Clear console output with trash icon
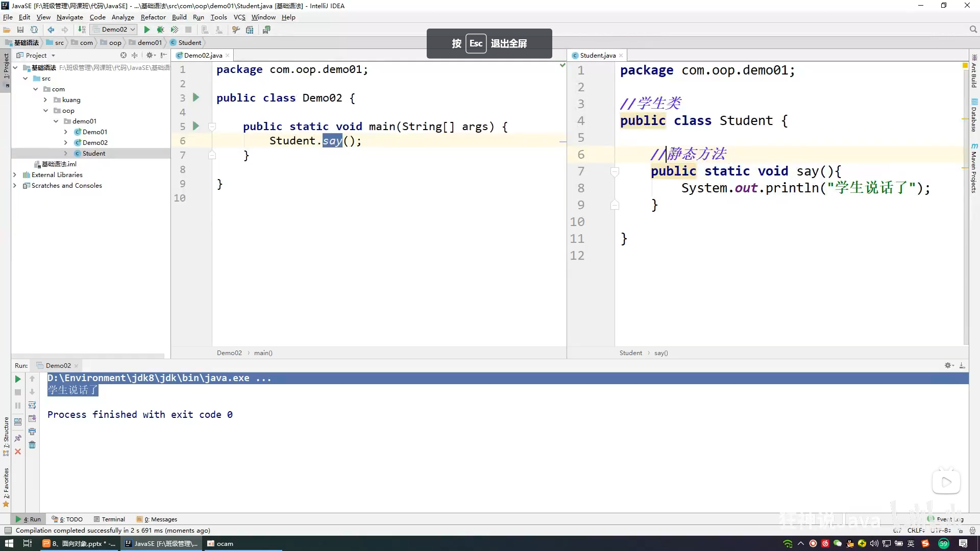 (x=32, y=445)
